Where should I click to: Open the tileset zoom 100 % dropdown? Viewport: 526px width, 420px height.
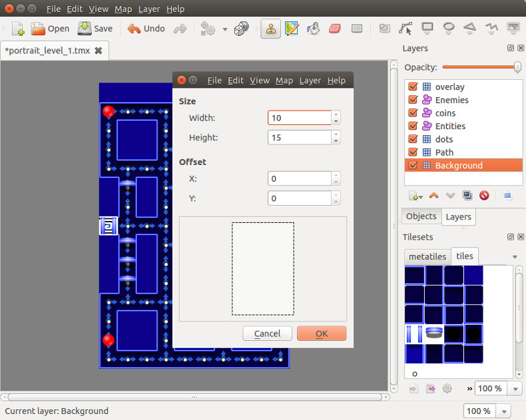[515, 389]
